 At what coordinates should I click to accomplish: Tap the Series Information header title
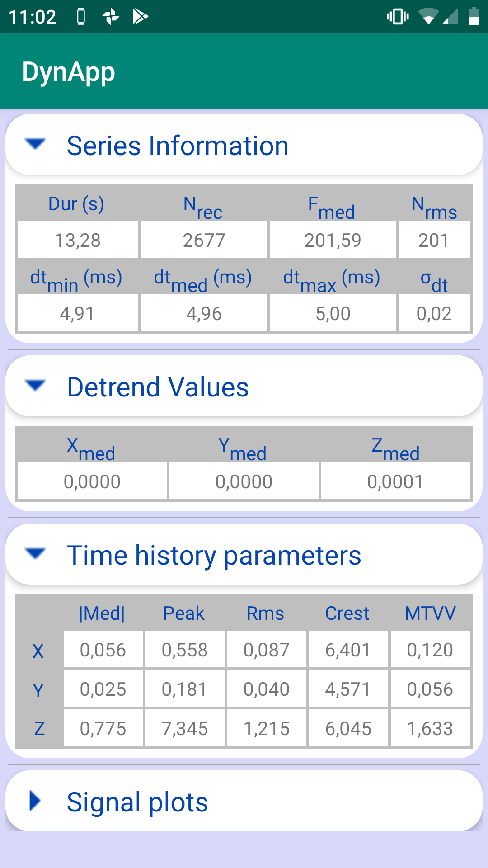click(178, 146)
